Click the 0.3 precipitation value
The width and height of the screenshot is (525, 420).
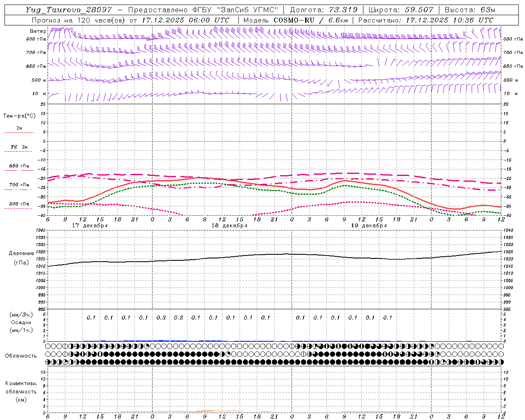[x=161, y=318]
